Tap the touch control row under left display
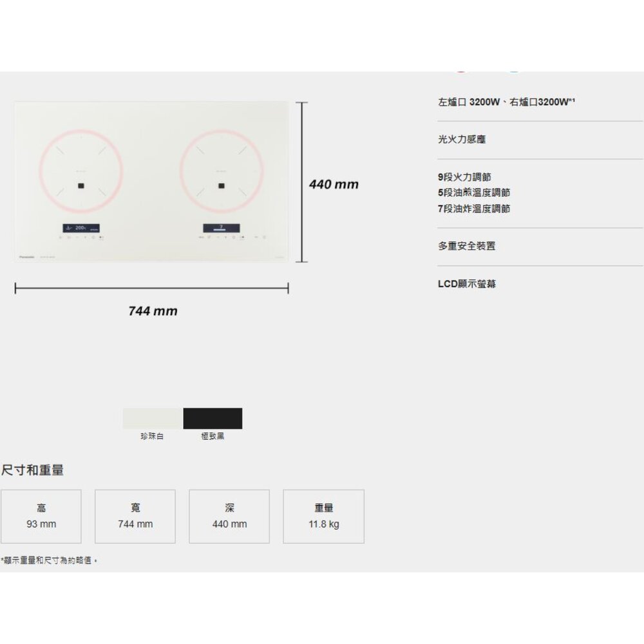This screenshot has height=644, width=644. 80,238
